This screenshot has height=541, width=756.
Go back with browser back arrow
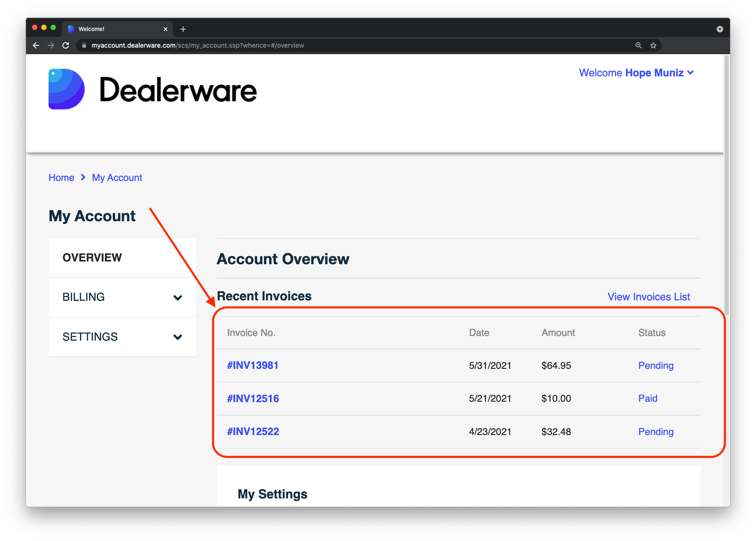click(36, 45)
